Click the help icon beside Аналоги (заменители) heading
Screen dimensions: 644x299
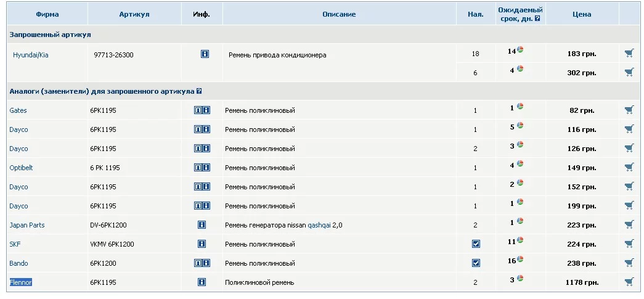pos(199,91)
